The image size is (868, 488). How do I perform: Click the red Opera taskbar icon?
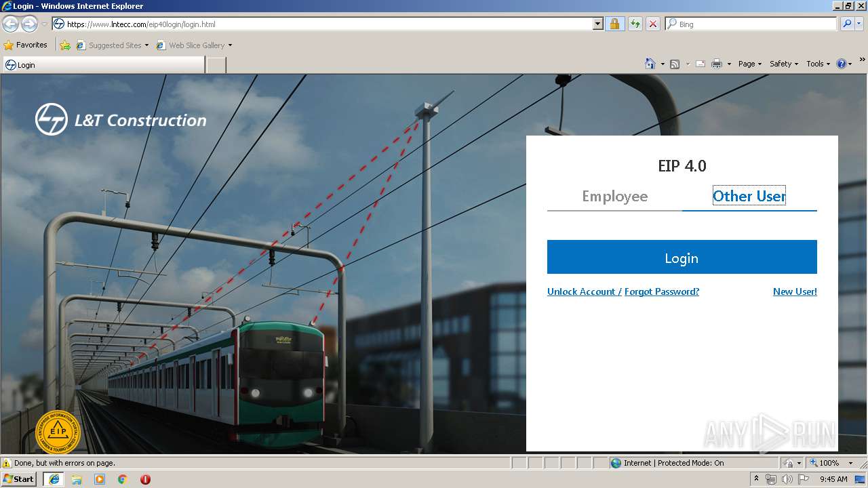(145, 479)
